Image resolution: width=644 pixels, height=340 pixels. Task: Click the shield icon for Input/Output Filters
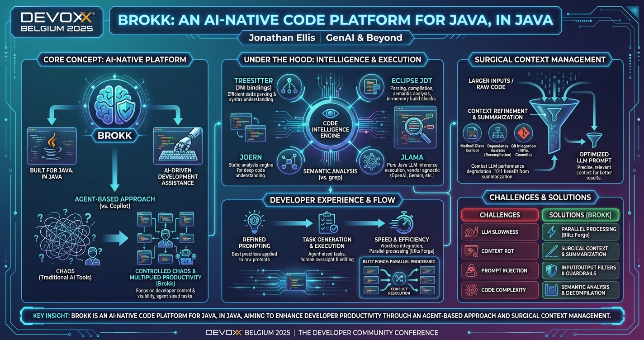552,270
